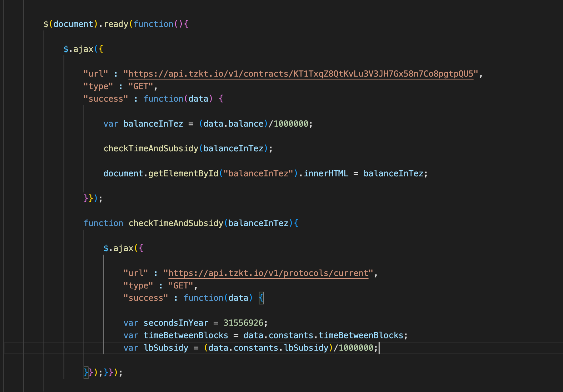Click the number 31556926
Image resolution: width=563 pixels, height=392 pixels.
click(x=243, y=323)
